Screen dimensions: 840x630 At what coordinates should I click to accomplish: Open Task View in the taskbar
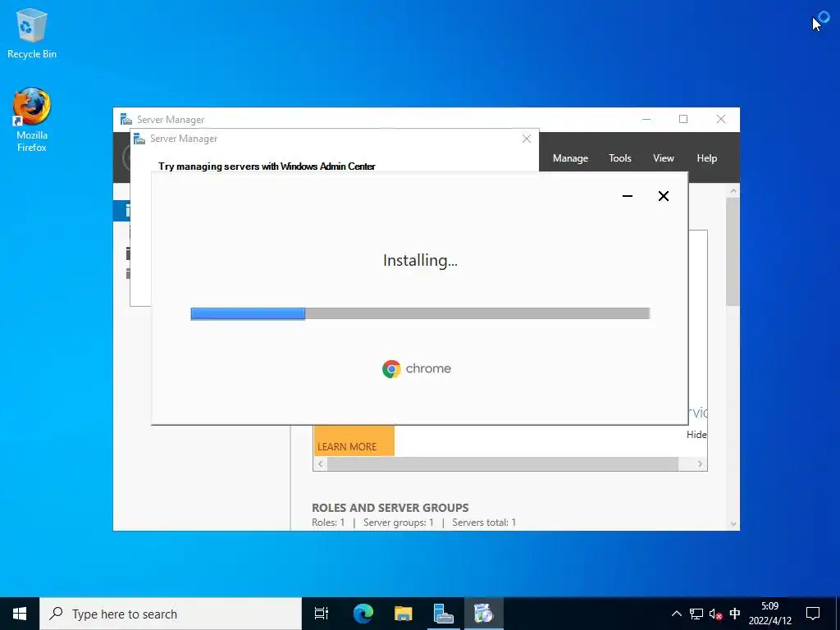(322, 614)
